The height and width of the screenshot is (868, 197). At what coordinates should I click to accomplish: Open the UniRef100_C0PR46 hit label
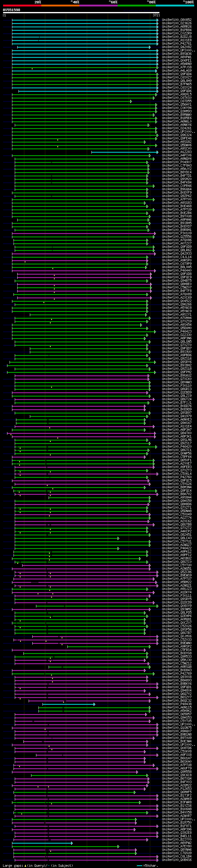point(176,186)
